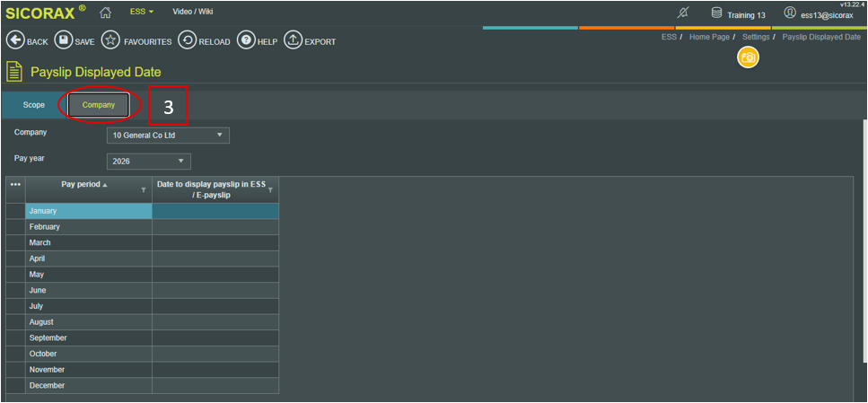Open the Video / Wiki link
Viewport: 868px width, 403px height.
click(192, 12)
